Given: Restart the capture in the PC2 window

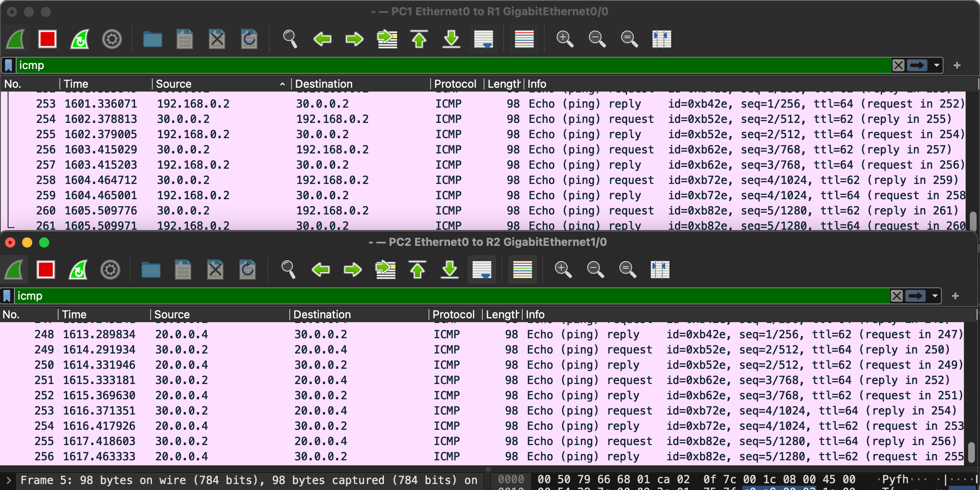Looking at the screenshot, I should point(78,270).
